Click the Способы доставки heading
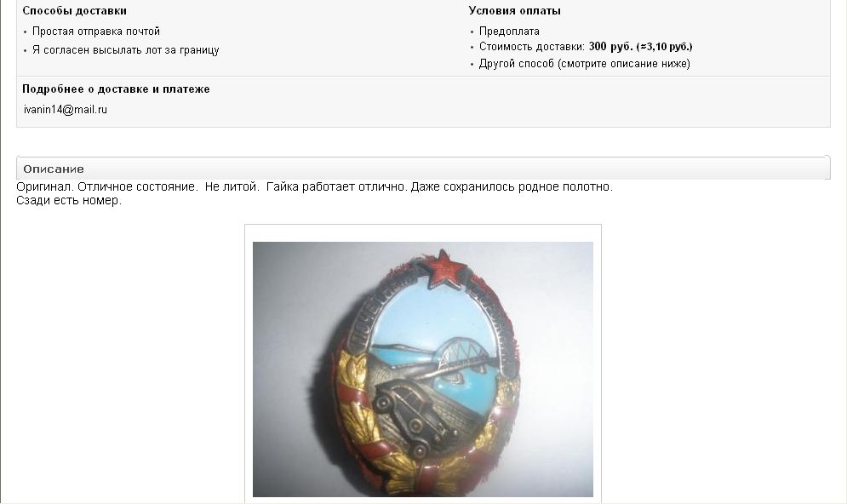The height and width of the screenshot is (504, 847). [x=75, y=11]
